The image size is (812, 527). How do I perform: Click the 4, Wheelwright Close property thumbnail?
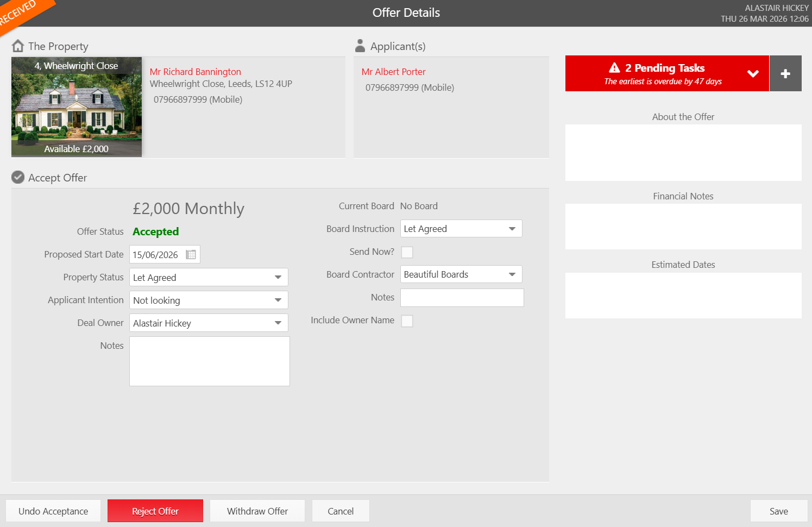[77, 107]
